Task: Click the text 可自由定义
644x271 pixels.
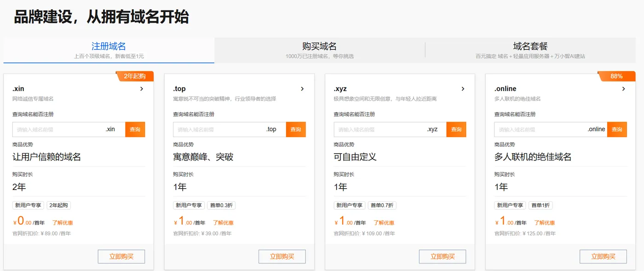Action: point(355,157)
